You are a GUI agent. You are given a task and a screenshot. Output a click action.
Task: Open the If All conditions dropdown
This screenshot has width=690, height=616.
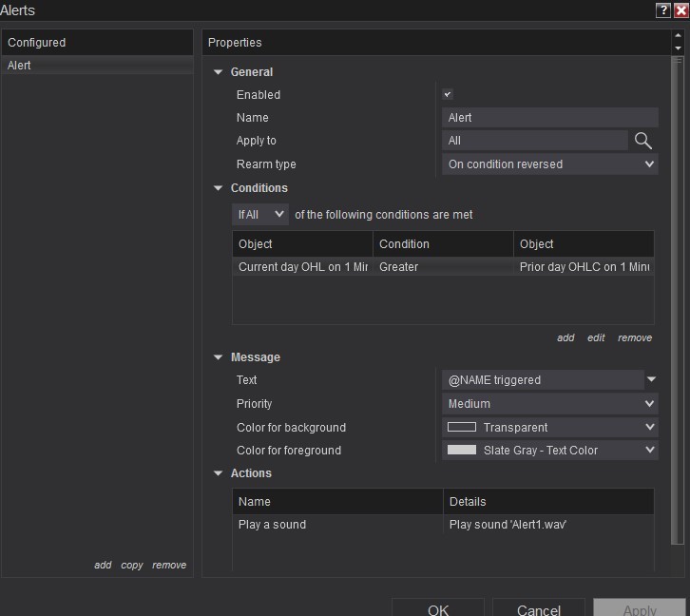[x=260, y=215]
